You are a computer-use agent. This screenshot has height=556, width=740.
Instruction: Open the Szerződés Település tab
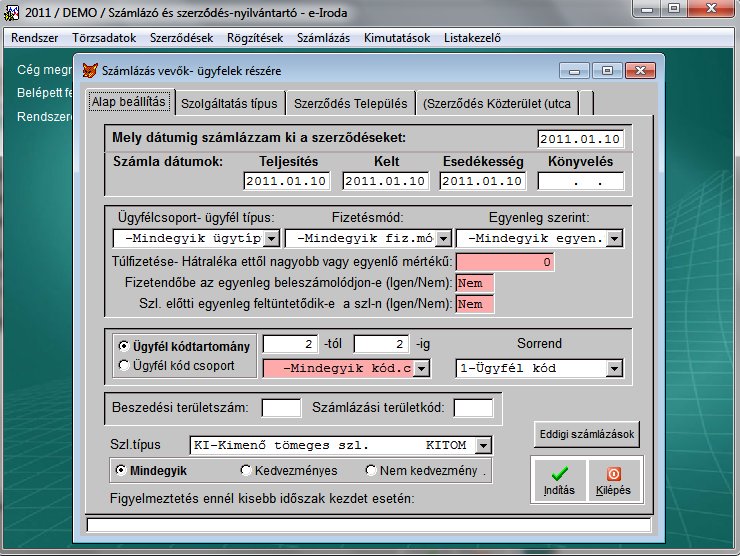(350, 102)
